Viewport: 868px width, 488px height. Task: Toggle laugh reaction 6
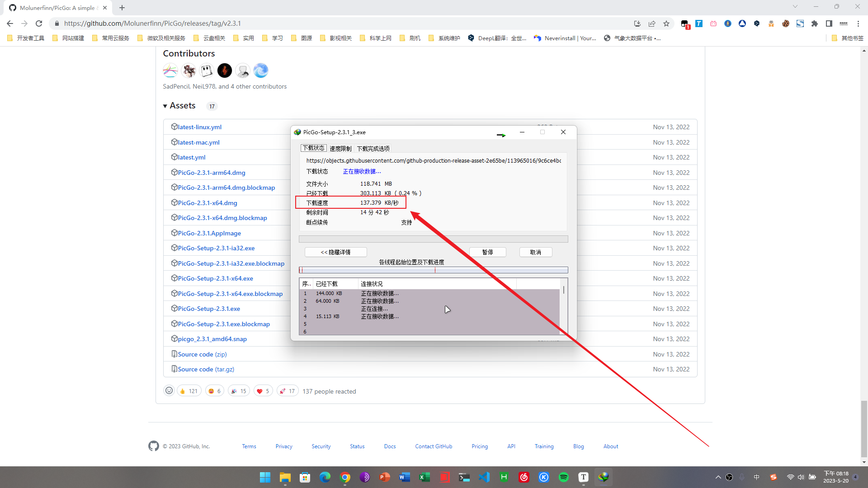pyautogui.click(x=214, y=391)
